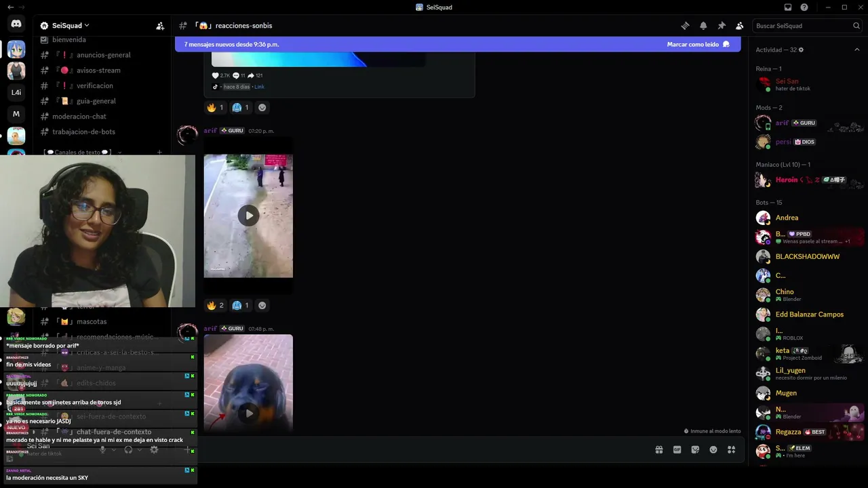
Task: Go back with the title bar arrow
Action: 10,7
